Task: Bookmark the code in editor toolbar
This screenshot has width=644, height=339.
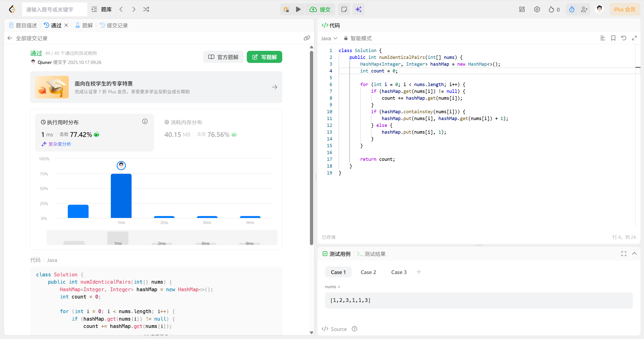Action: click(x=613, y=38)
